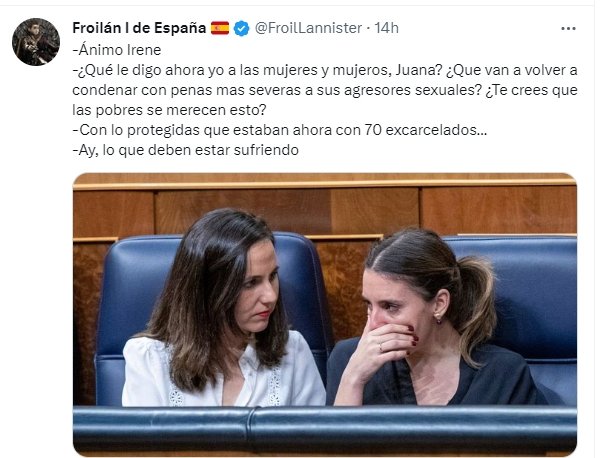Open the tweet's 14h timestamp link
Image resolution: width=600 pixels, height=458 pixels.
pyautogui.click(x=386, y=28)
